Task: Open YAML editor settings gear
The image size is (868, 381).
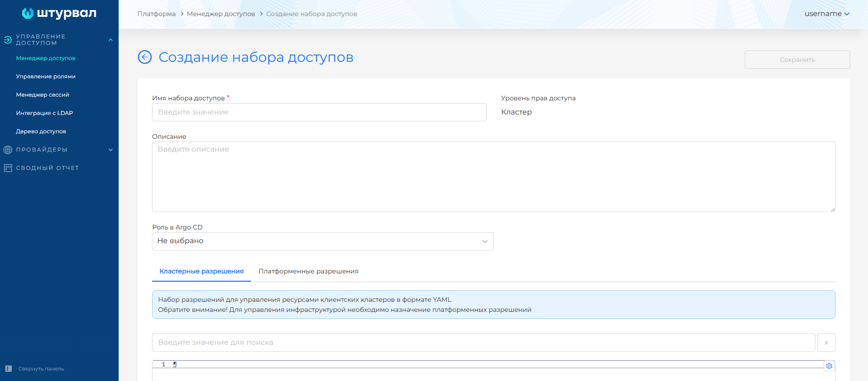Action: (x=829, y=366)
